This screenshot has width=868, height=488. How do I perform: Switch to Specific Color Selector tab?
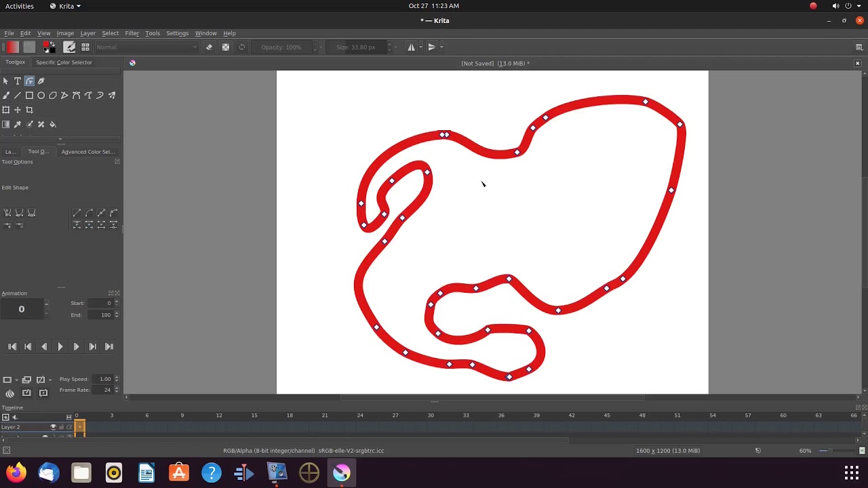(64, 62)
